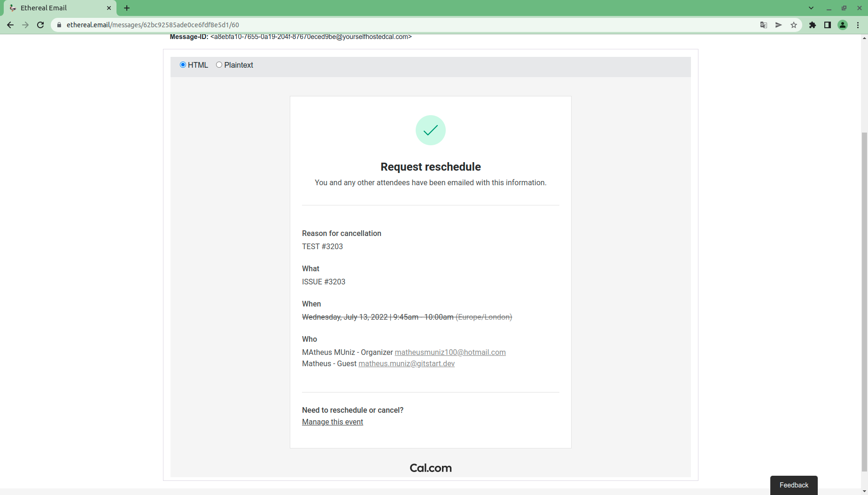Click the browser back navigation arrow
The height and width of the screenshot is (495, 868).
[10, 25]
